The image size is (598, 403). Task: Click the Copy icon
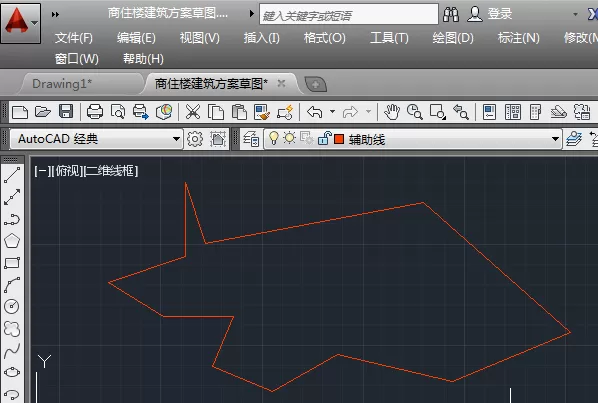click(216, 112)
